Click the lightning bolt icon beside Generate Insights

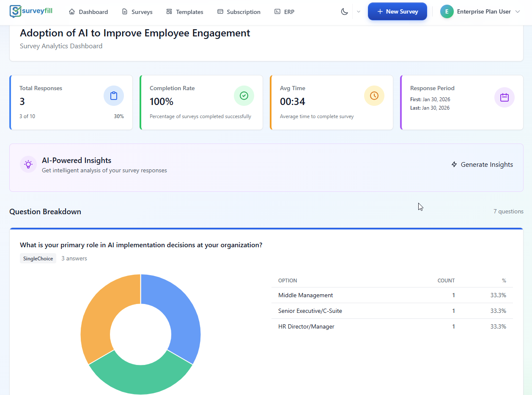coord(454,165)
